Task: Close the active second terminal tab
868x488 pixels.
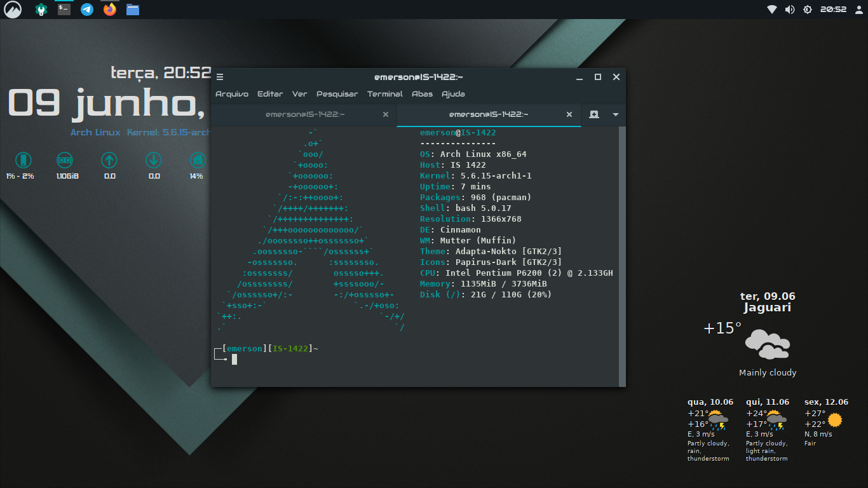Action: (569, 114)
